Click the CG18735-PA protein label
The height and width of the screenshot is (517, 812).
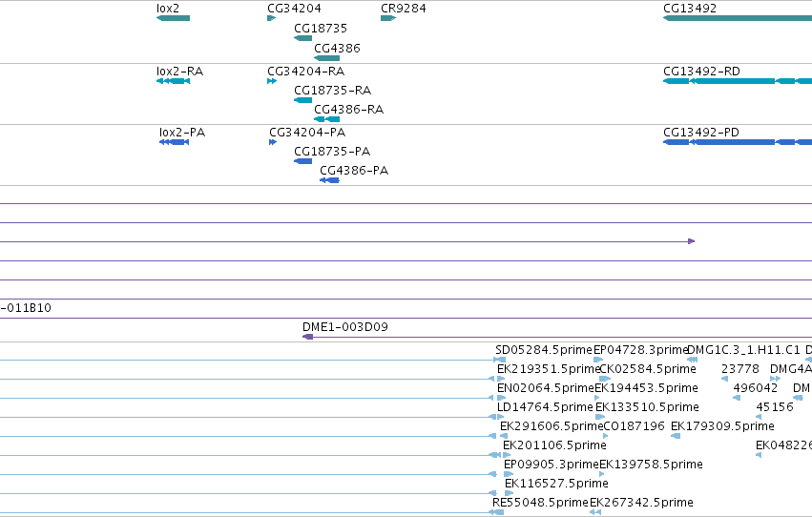pos(332,151)
